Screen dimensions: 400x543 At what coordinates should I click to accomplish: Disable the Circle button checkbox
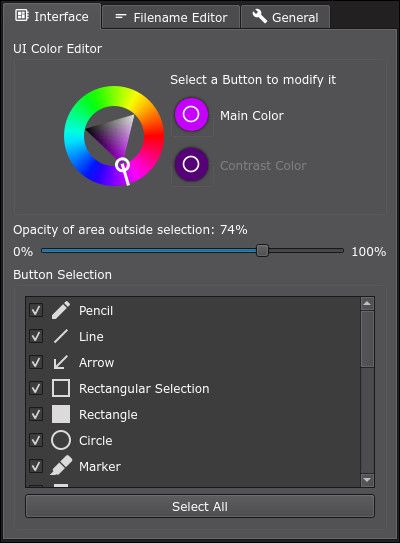(x=36, y=440)
